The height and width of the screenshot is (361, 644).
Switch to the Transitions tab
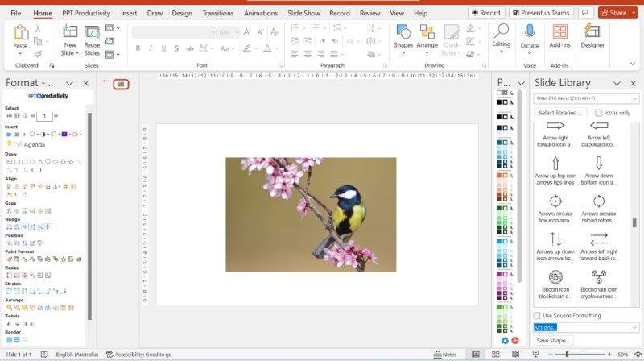(218, 14)
